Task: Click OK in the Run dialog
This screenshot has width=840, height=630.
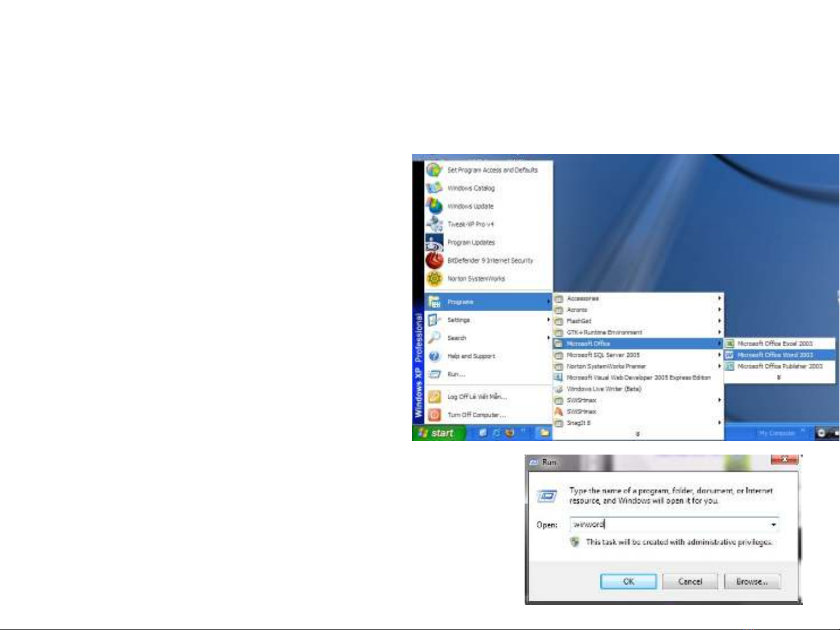Action: (x=628, y=582)
